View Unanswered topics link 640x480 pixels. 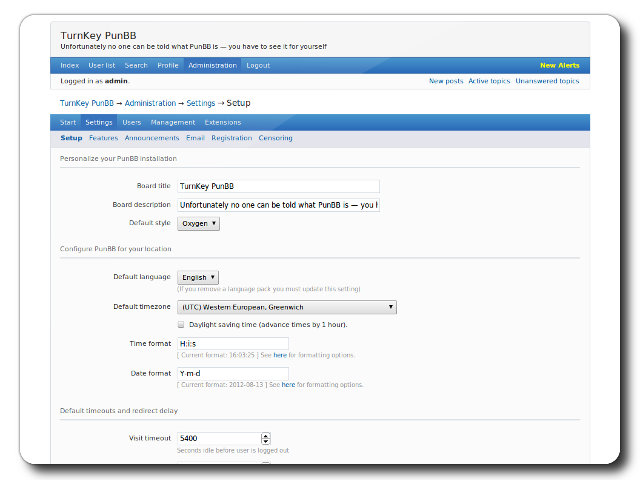tap(547, 81)
